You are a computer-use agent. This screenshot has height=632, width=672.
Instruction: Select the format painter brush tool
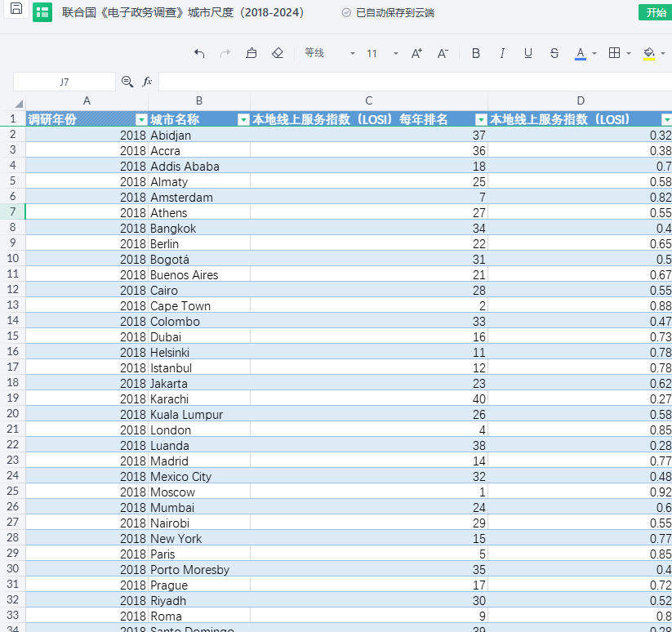(x=251, y=53)
